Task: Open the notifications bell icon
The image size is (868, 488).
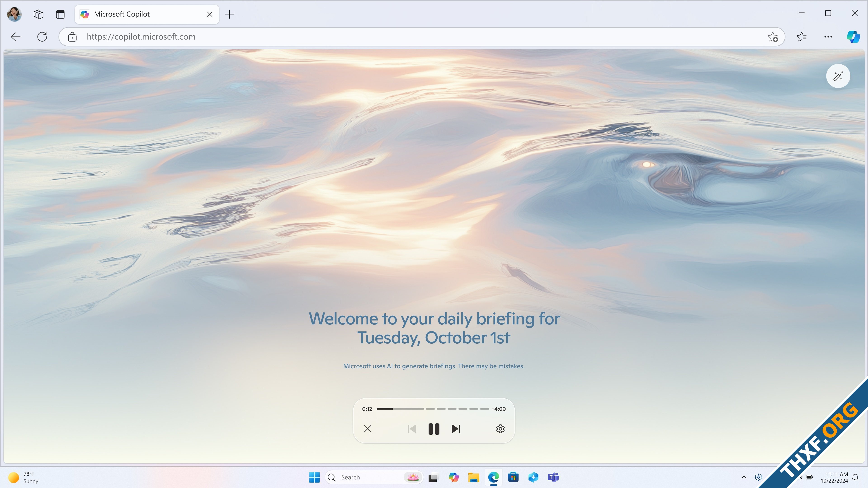Action: [x=855, y=477]
